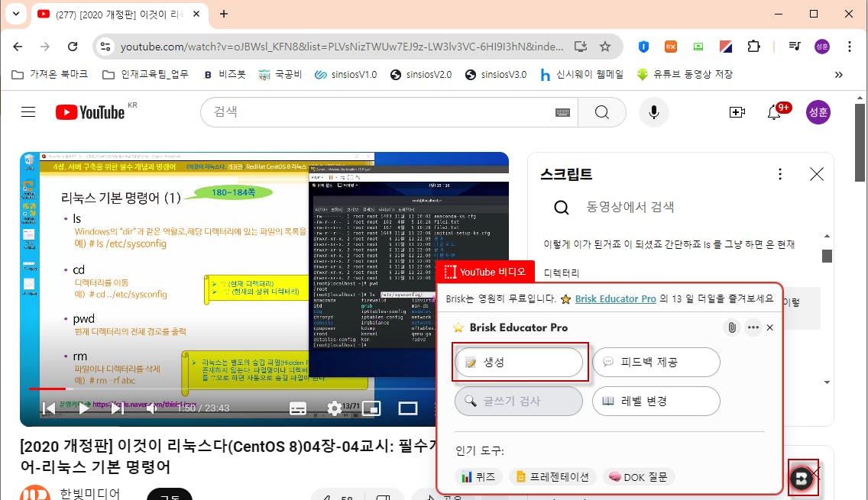The height and width of the screenshot is (500, 868).
Task: Open sinsiosV2.0 bookmark
Action: point(421,74)
